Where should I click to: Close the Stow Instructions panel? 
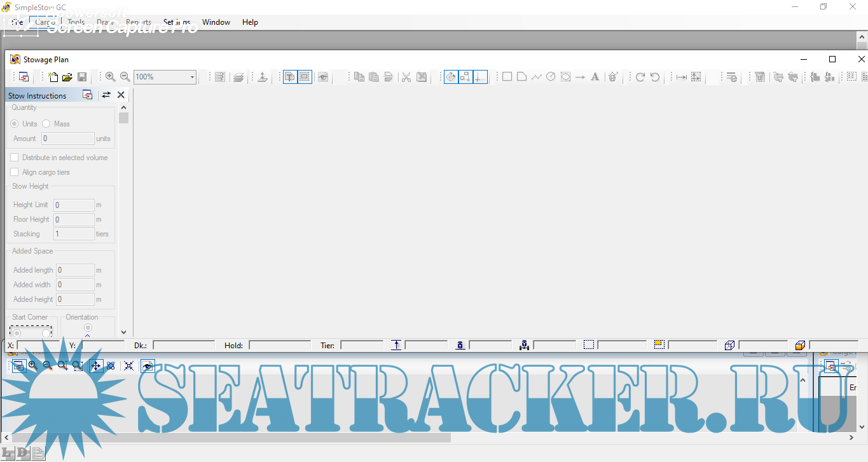[x=121, y=95]
